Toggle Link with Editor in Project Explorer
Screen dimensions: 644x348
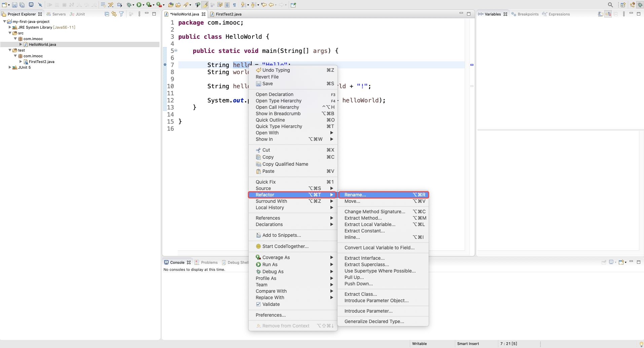[x=114, y=14]
